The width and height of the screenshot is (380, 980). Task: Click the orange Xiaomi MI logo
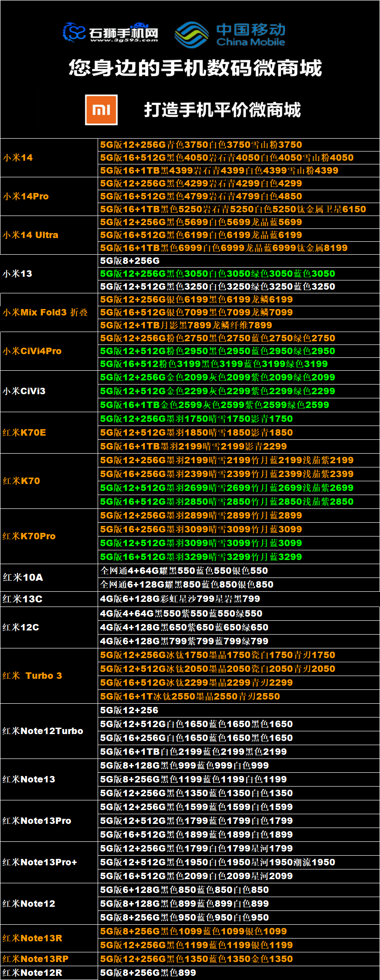[101, 110]
